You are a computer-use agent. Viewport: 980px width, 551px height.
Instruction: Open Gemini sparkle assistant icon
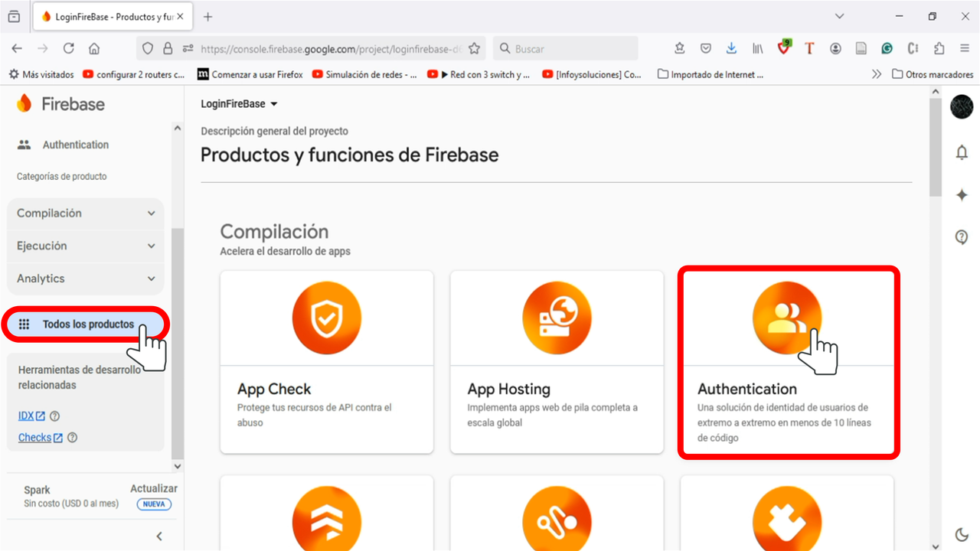point(962,195)
